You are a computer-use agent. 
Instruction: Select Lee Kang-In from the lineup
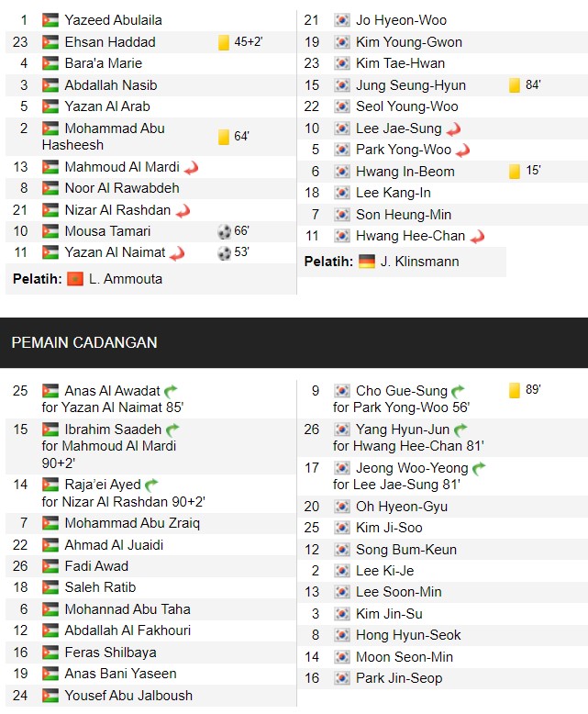pyautogui.click(x=394, y=193)
